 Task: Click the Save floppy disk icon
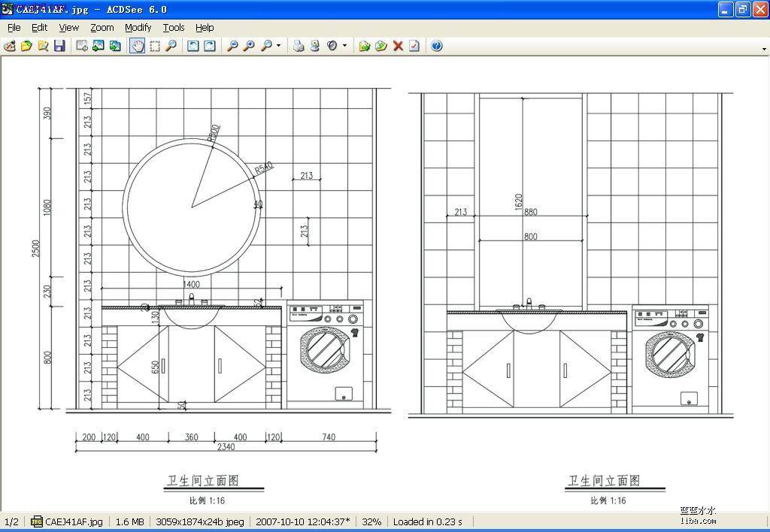click(59, 46)
